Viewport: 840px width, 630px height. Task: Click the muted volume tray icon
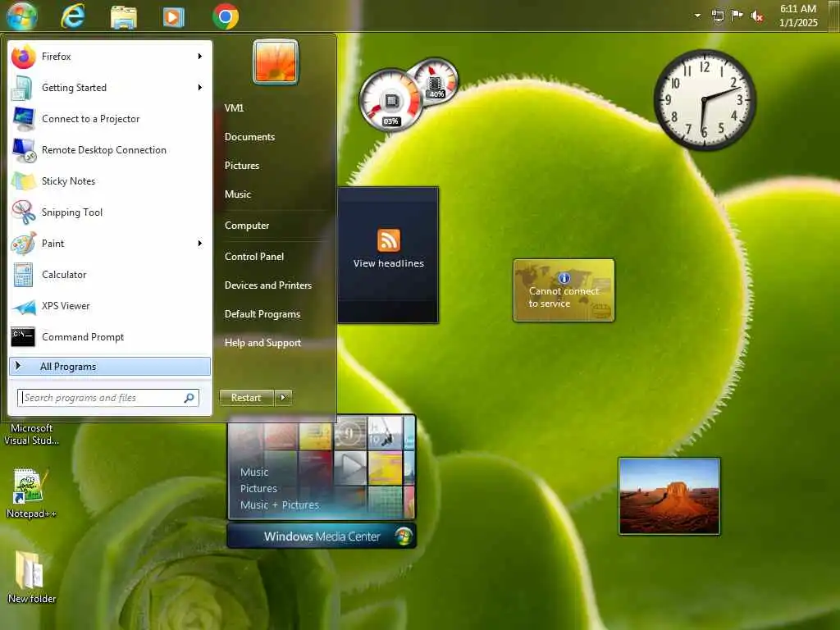pos(757,16)
